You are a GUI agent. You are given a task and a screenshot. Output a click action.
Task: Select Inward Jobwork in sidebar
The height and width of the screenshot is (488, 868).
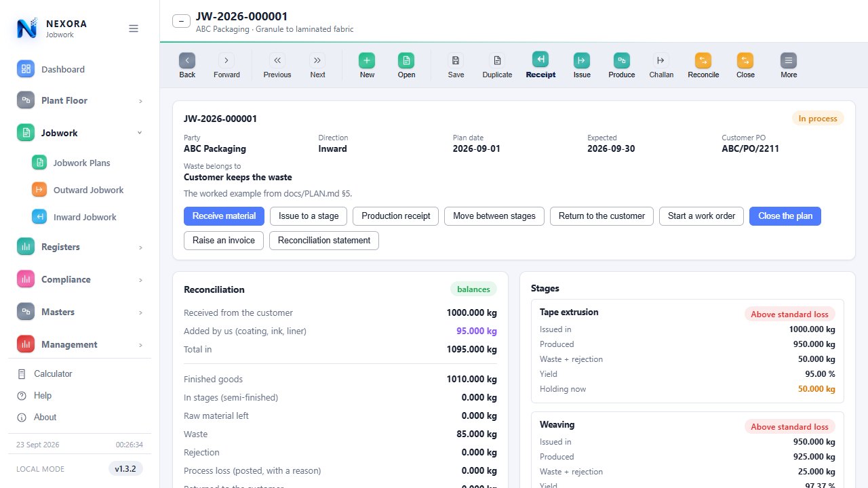pos(87,217)
